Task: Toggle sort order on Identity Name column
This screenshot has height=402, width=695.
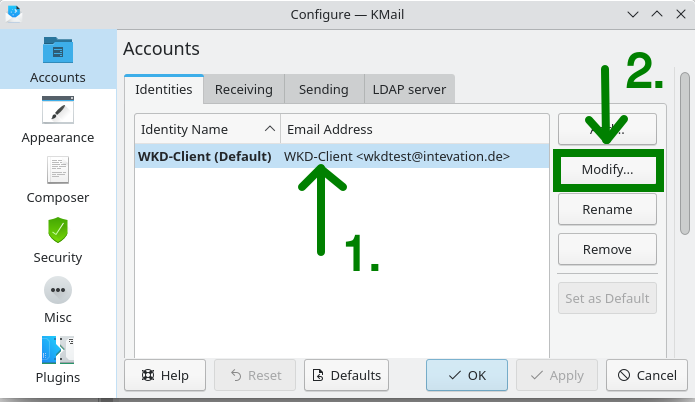Action: pos(207,129)
